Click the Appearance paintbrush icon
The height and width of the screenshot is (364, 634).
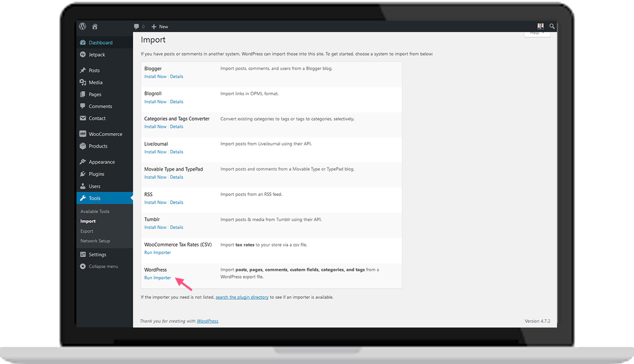pyautogui.click(x=83, y=162)
